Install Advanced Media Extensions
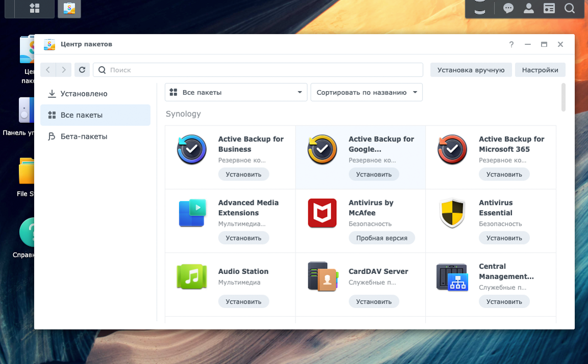 click(x=243, y=238)
